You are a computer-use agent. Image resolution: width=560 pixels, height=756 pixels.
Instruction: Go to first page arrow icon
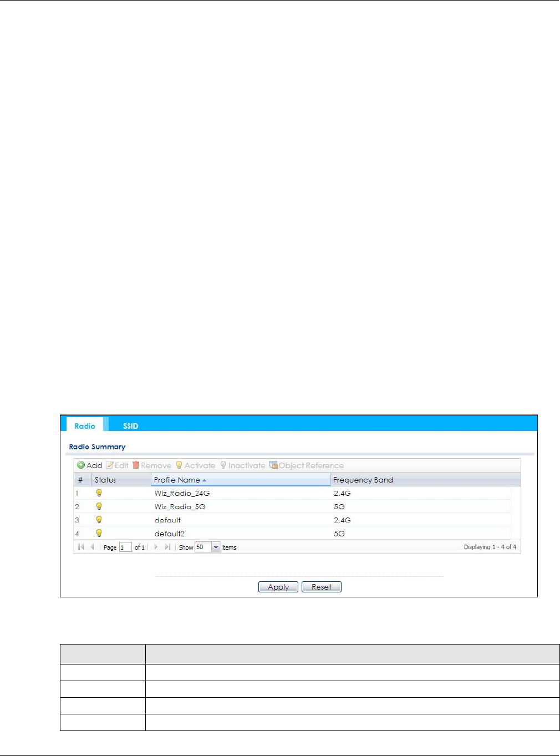81,547
